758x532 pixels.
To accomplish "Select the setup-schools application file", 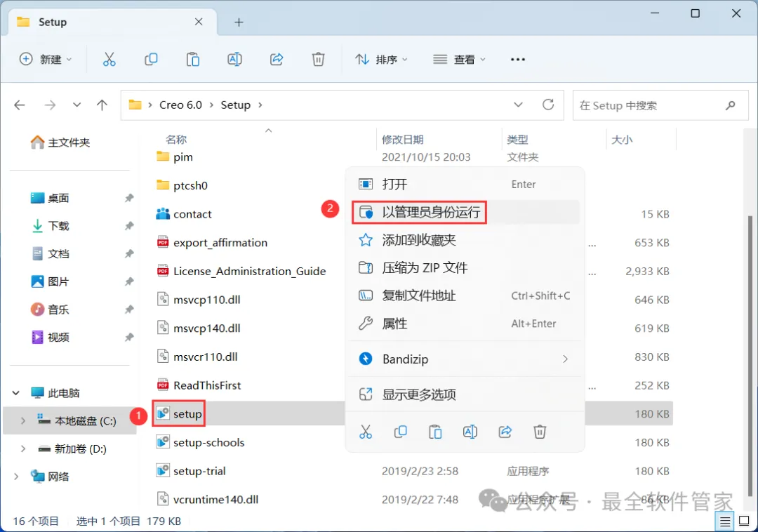I will pos(201,442).
